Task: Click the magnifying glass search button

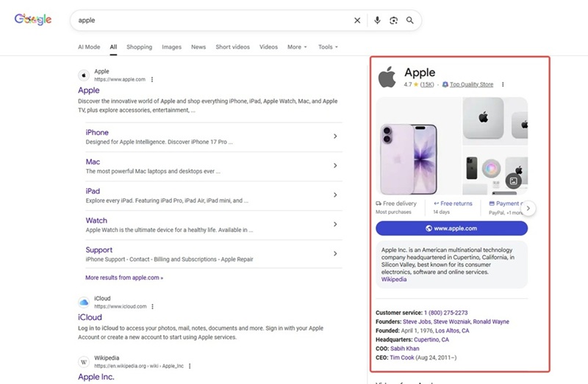Action: [410, 21]
